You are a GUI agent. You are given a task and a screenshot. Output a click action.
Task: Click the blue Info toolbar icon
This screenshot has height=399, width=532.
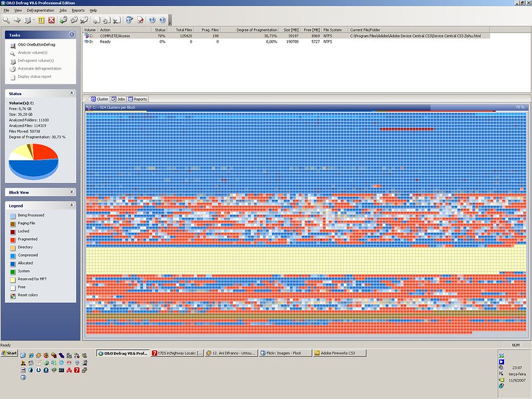tap(152, 20)
